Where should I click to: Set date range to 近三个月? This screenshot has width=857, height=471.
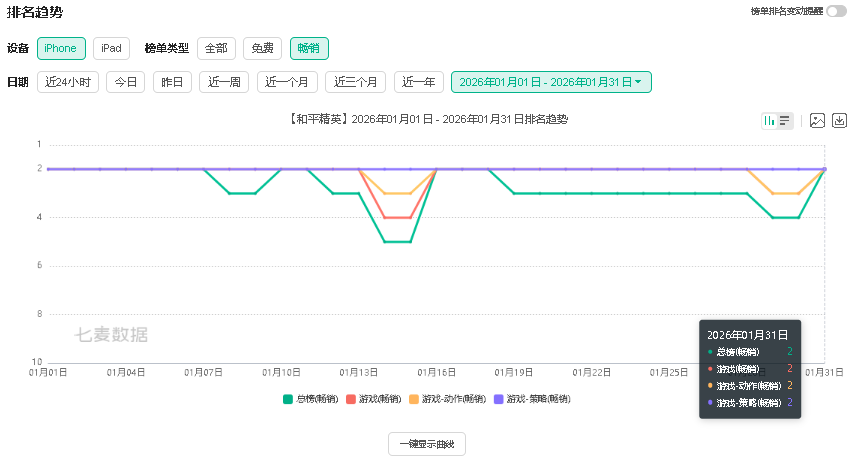(x=356, y=82)
